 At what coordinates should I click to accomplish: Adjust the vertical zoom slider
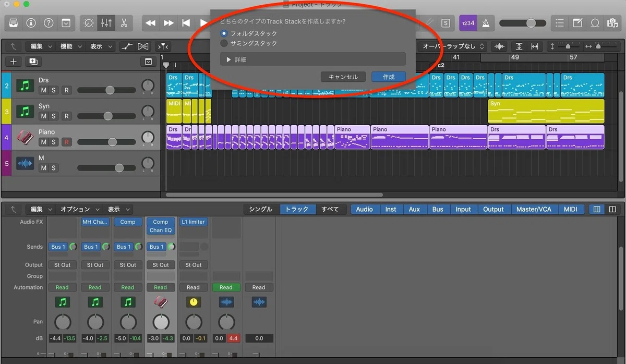568,46
